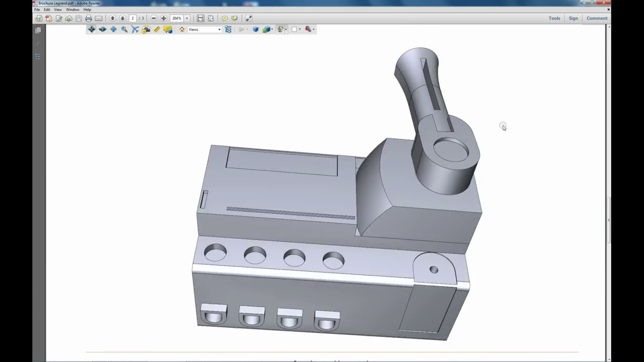Select the 3D Fly tool
644x362 pixels.
point(135,29)
